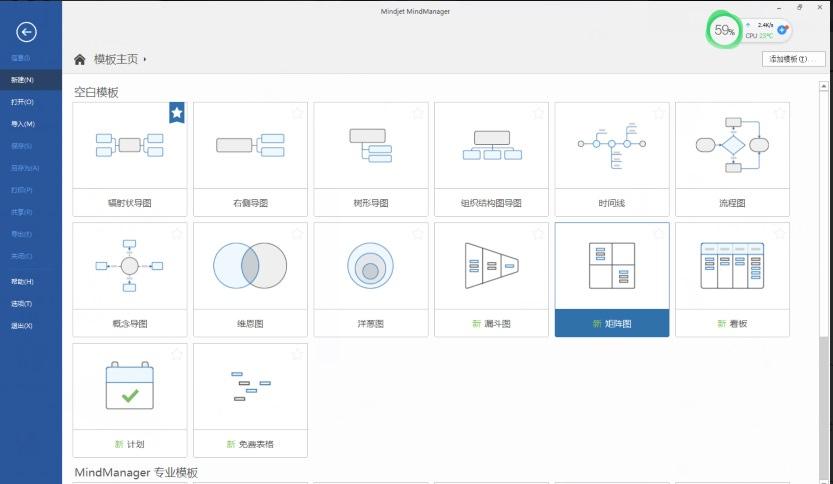Open the 洋葱图 onion diagram template
Screen dimensions: 833x484
pos(370,266)
